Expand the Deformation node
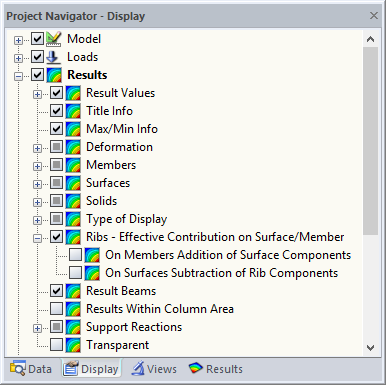Screen dimensions: 386x385 pos(37,148)
